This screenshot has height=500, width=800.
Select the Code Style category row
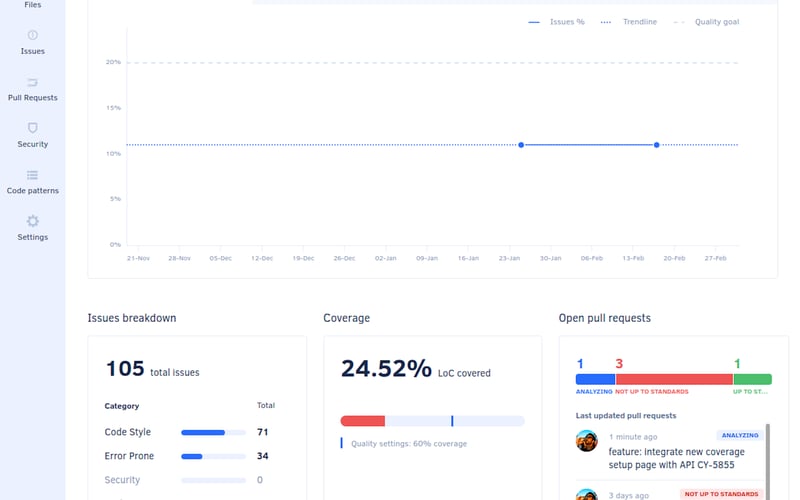[186, 432]
